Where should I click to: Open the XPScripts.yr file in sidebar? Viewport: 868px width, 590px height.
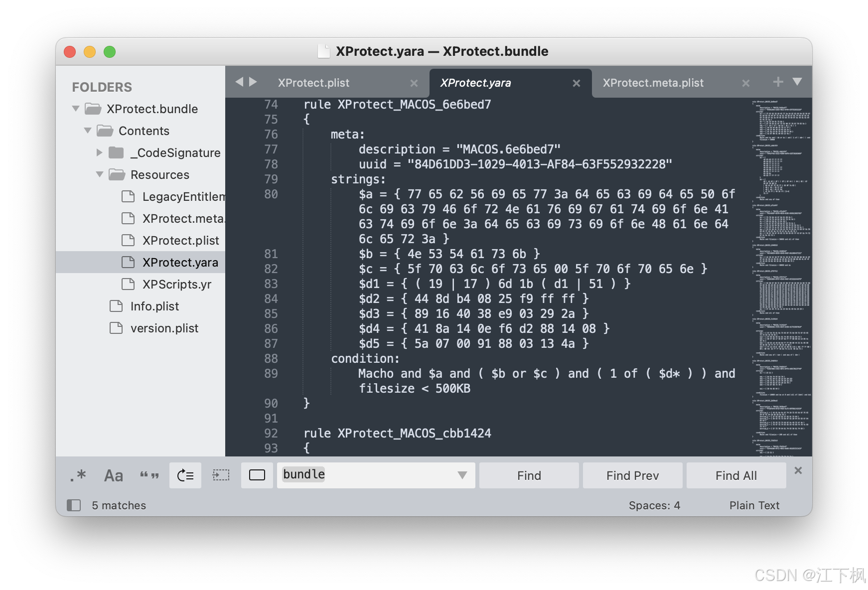141,284
